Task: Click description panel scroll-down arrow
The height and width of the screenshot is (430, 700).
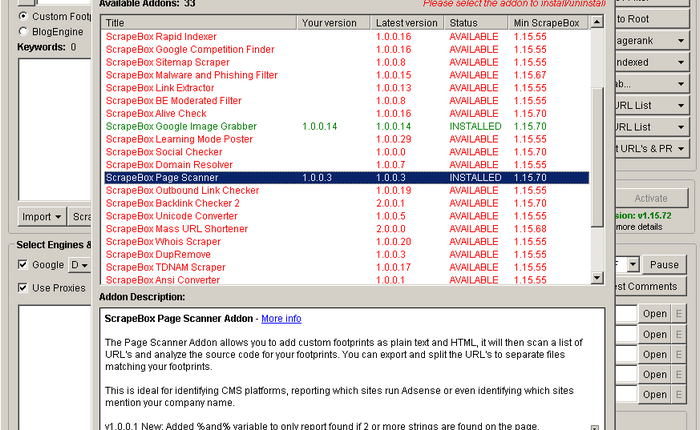Action: (596, 426)
